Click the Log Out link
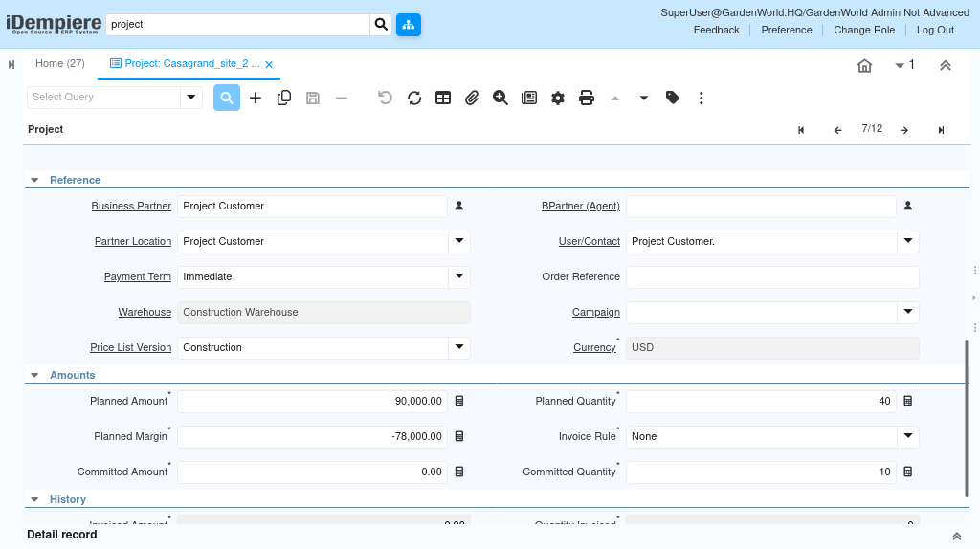The width and height of the screenshot is (980, 549). pos(935,30)
